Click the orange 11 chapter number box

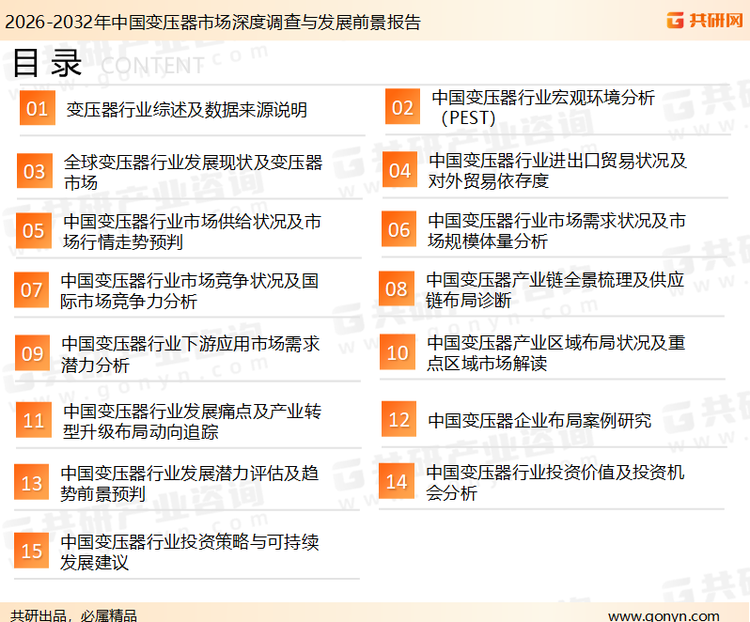point(33,420)
